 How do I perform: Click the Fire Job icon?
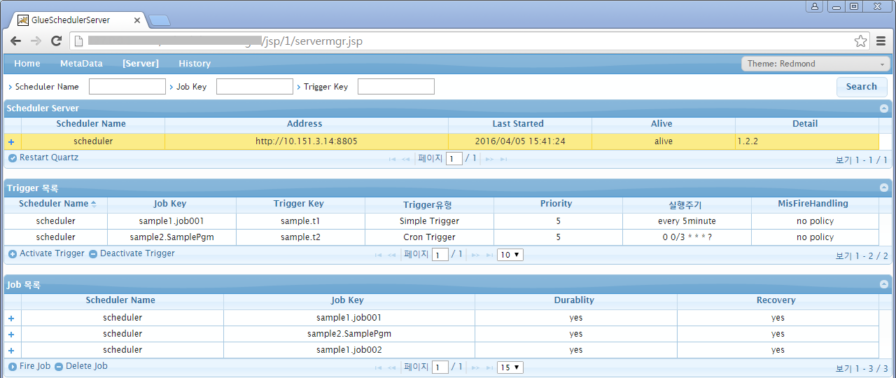point(13,367)
